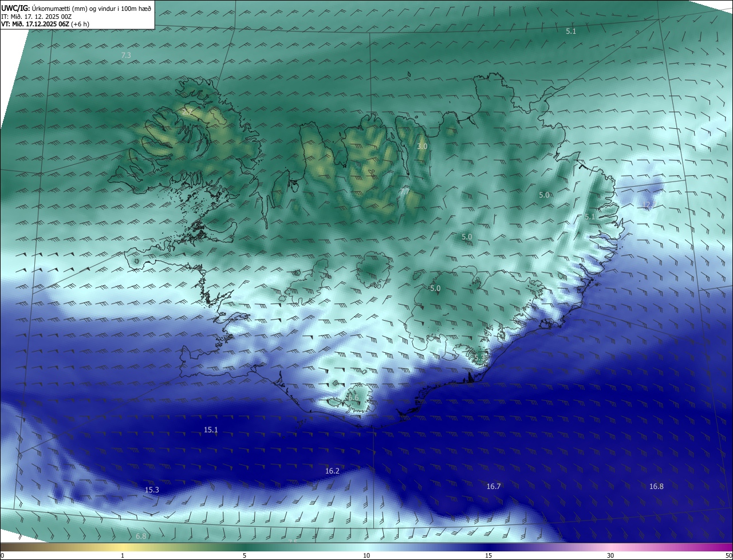Click the '30' tick label on the color scale
Viewport: 733px width, 560px height.
point(610,555)
